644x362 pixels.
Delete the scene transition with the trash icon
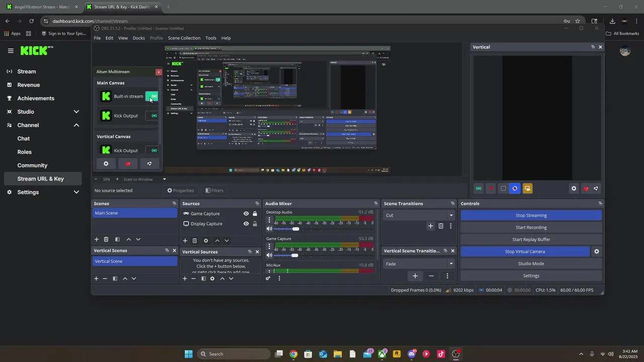click(441, 226)
